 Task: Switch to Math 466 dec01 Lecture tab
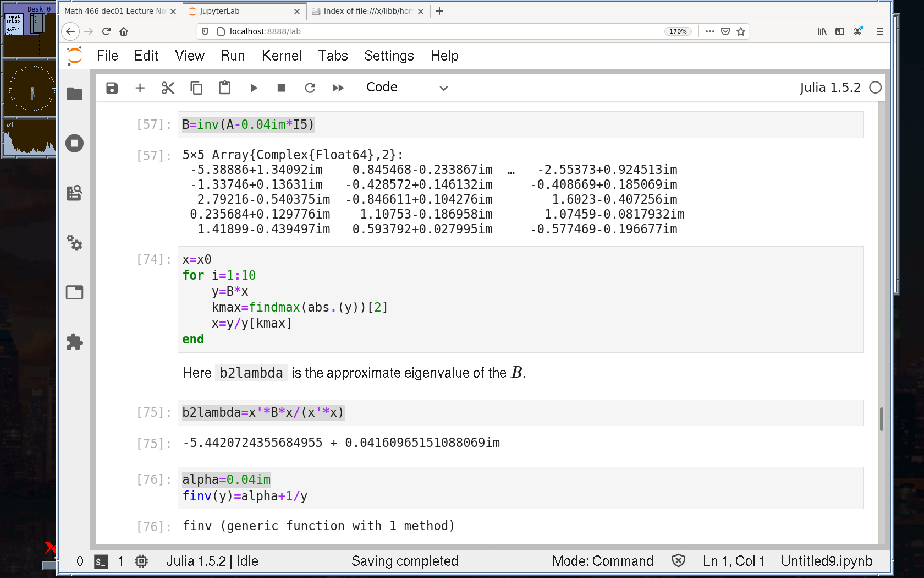pos(116,11)
